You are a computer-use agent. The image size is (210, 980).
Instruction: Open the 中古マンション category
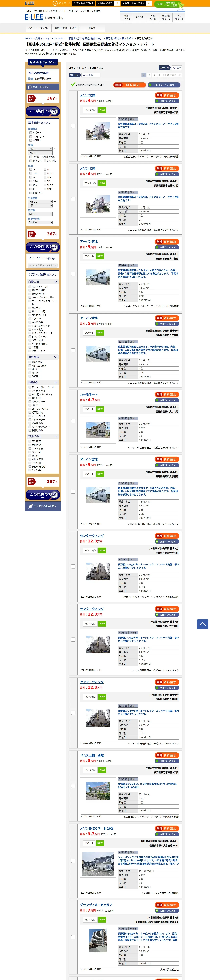tap(179, 17)
